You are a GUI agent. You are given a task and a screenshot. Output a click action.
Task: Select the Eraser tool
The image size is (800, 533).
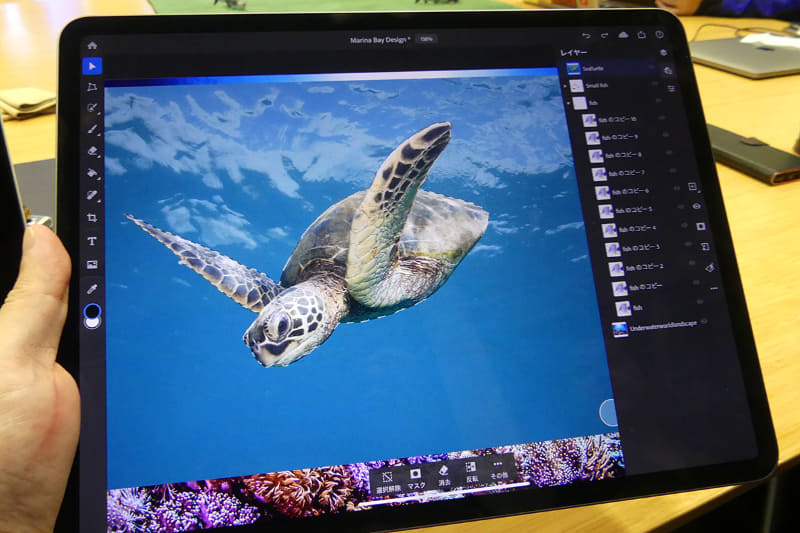point(92,151)
